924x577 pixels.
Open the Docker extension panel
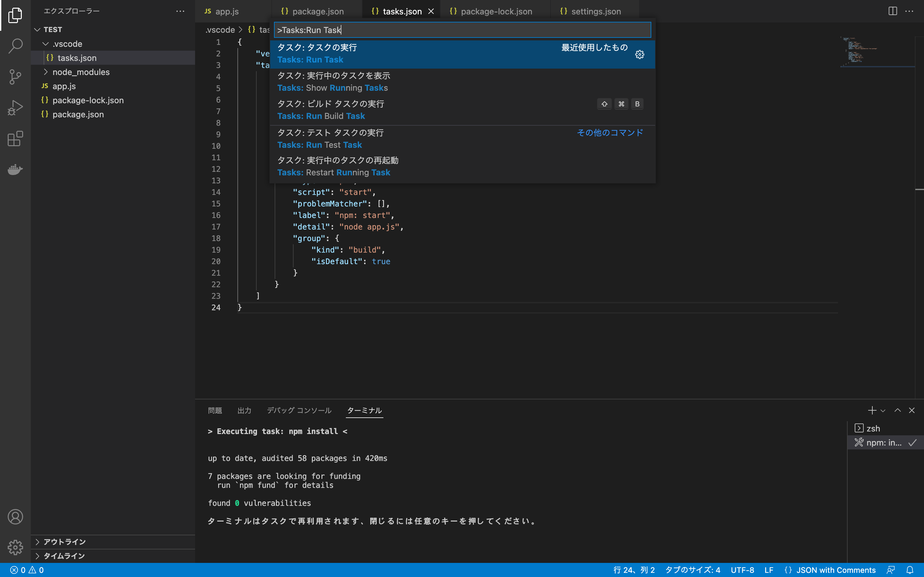click(x=15, y=170)
